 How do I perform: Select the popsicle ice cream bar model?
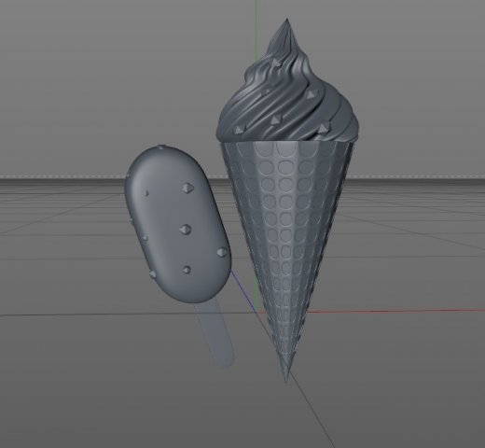pos(178,224)
